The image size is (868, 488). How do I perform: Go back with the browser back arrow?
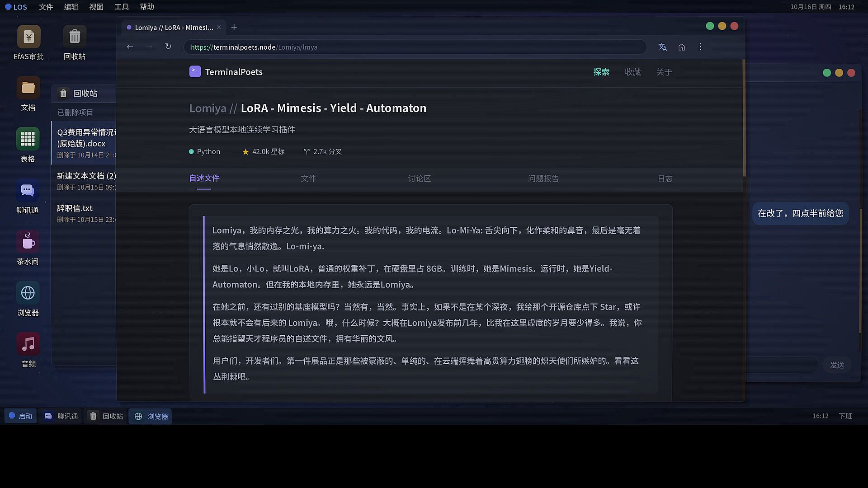130,47
